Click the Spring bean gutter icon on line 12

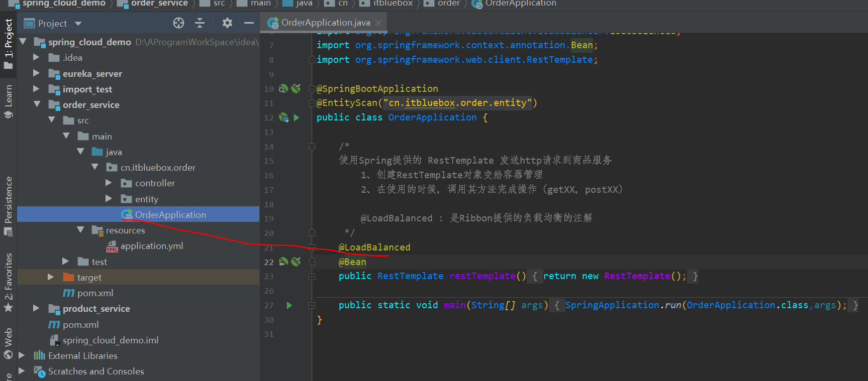284,117
